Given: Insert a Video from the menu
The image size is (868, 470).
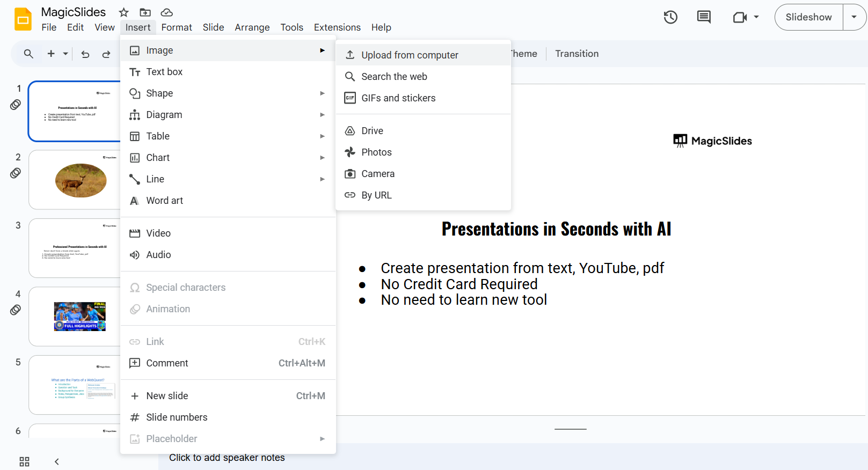Looking at the screenshot, I should (228, 233).
